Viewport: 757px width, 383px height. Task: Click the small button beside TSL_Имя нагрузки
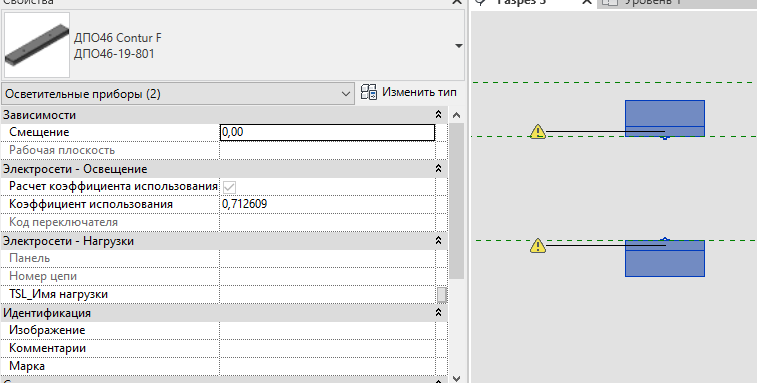442,294
